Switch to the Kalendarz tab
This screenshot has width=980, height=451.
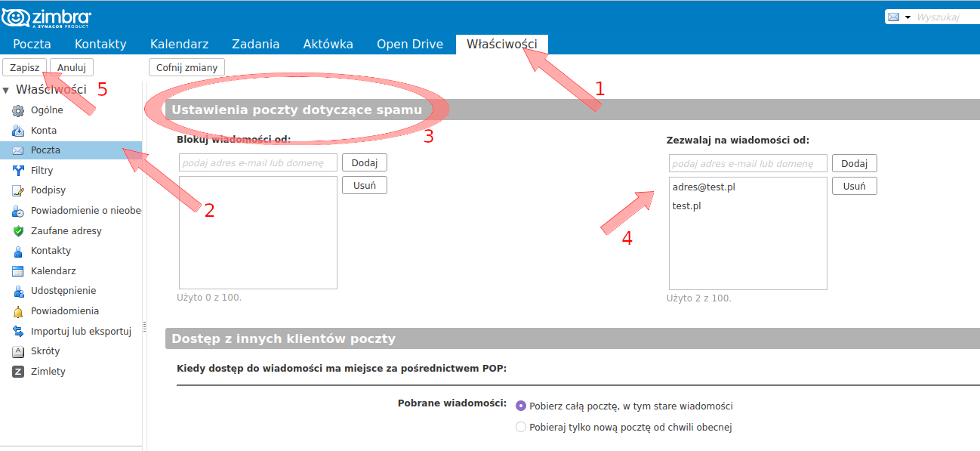[x=179, y=44]
